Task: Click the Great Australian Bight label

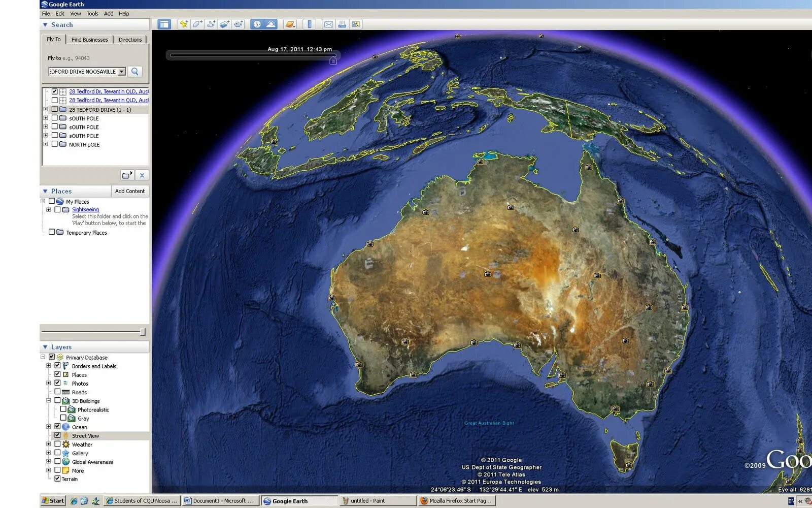Action: (x=489, y=423)
